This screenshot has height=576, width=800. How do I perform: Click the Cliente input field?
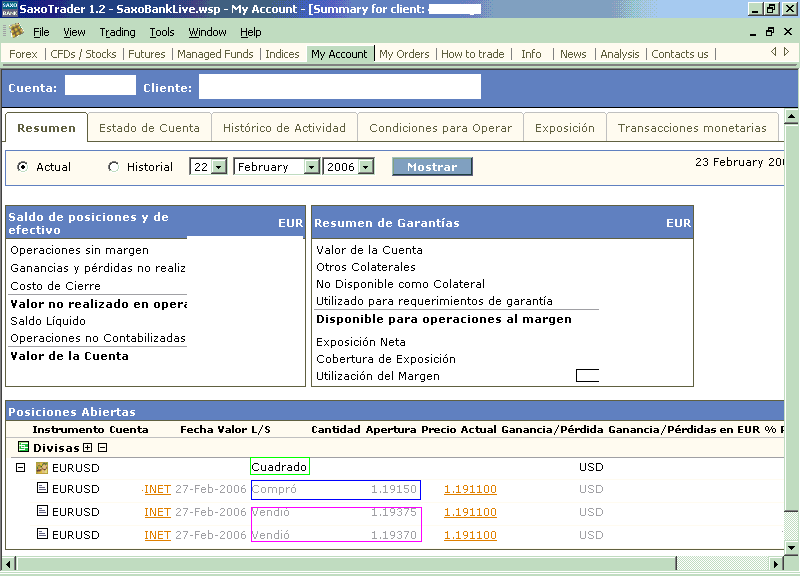(339, 87)
